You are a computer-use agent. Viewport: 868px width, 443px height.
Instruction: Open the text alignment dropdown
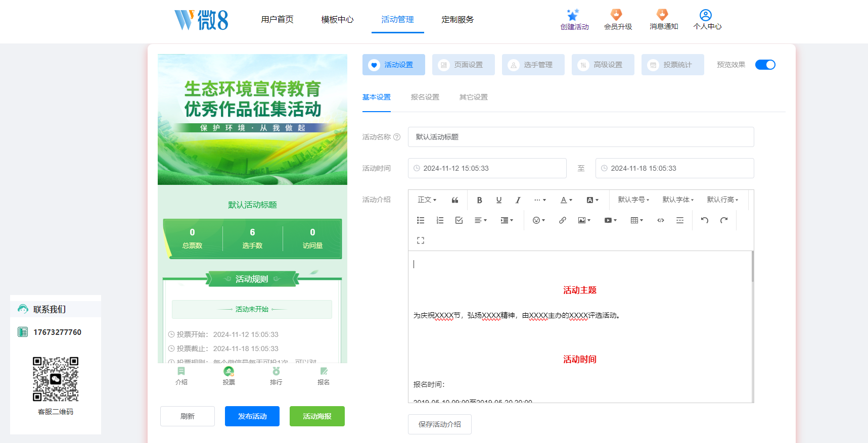pyautogui.click(x=481, y=220)
